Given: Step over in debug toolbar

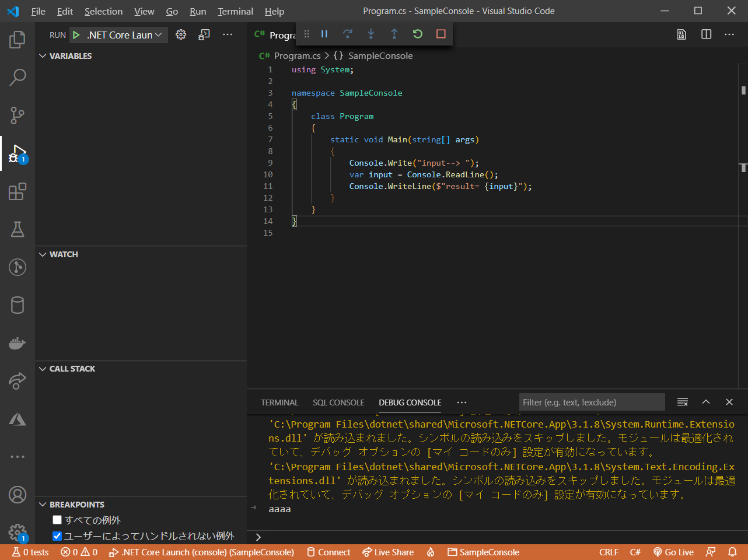Looking at the screenshot, I should [348, 34].
